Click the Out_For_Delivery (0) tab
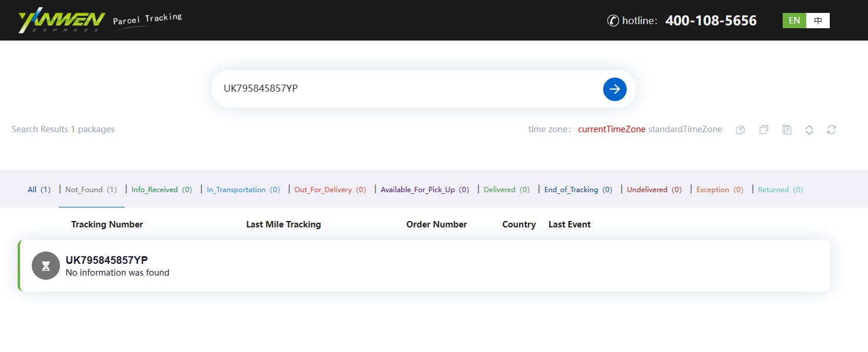Image resolution: width=868 pixels, height=352 pixels. tap(330, 190)
